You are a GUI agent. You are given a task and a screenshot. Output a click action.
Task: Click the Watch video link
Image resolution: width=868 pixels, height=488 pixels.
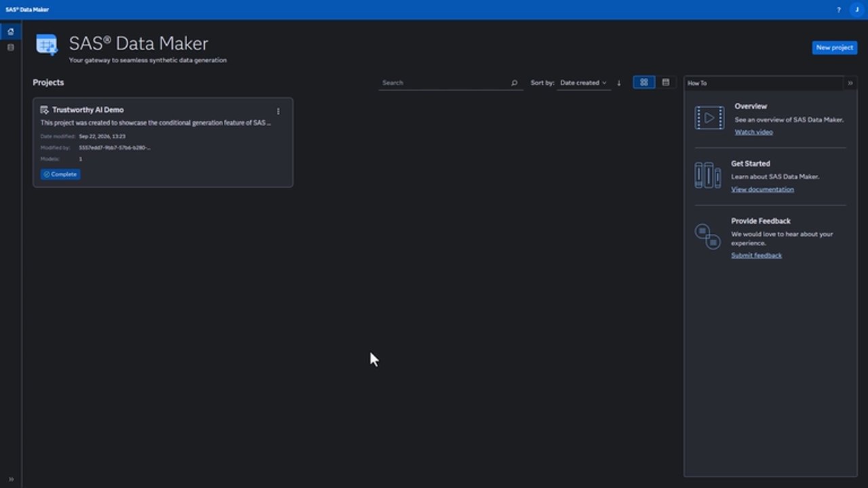pos(753,132)
